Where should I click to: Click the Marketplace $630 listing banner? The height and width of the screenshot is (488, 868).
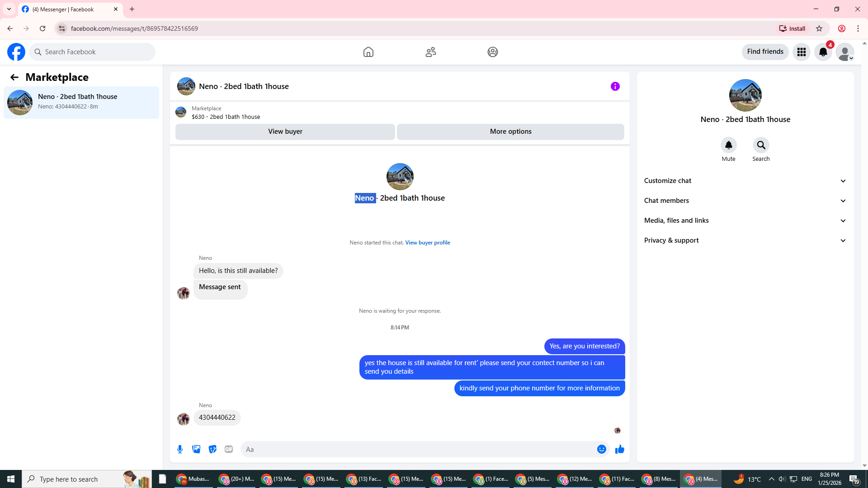tap(400, 113)
